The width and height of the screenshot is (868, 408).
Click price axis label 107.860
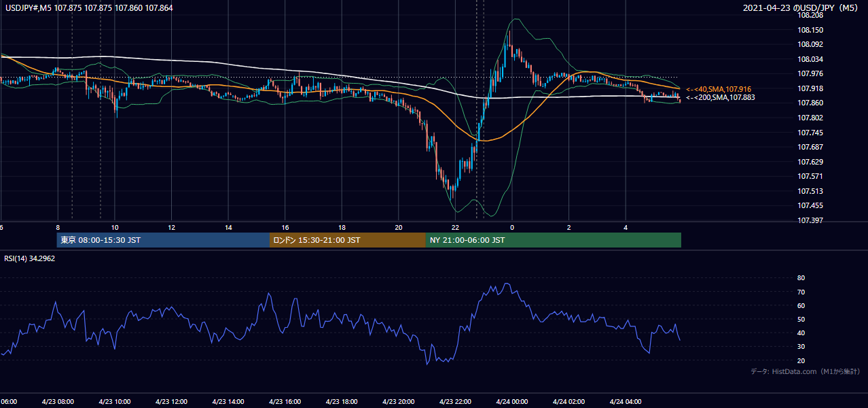coord(810,103)
